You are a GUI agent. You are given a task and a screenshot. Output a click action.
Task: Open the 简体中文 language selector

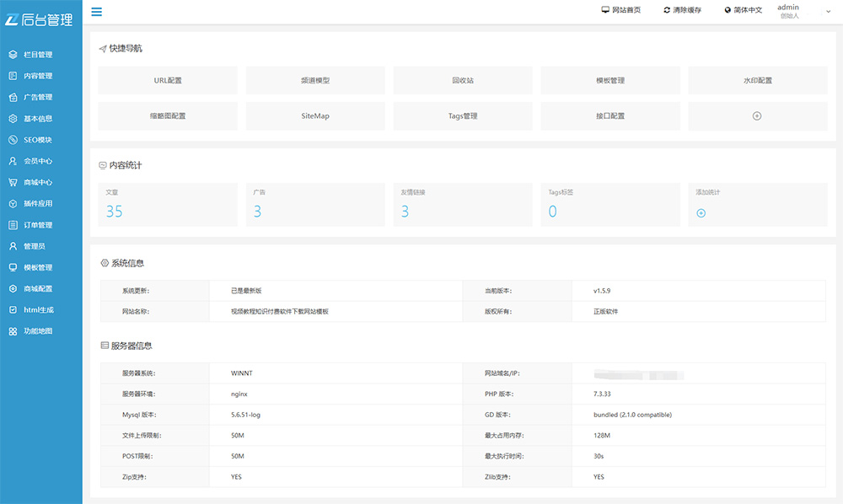743,10
